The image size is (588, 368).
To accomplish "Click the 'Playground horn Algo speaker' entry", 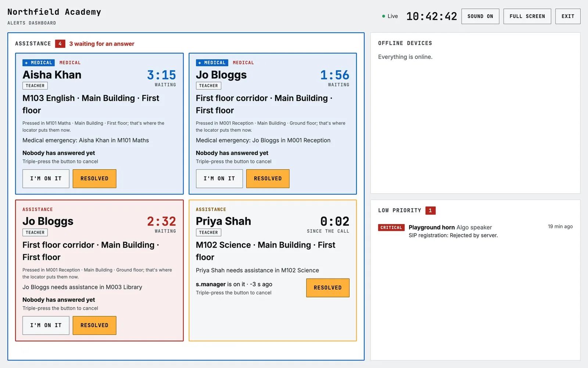I will (x=450, y=227).
